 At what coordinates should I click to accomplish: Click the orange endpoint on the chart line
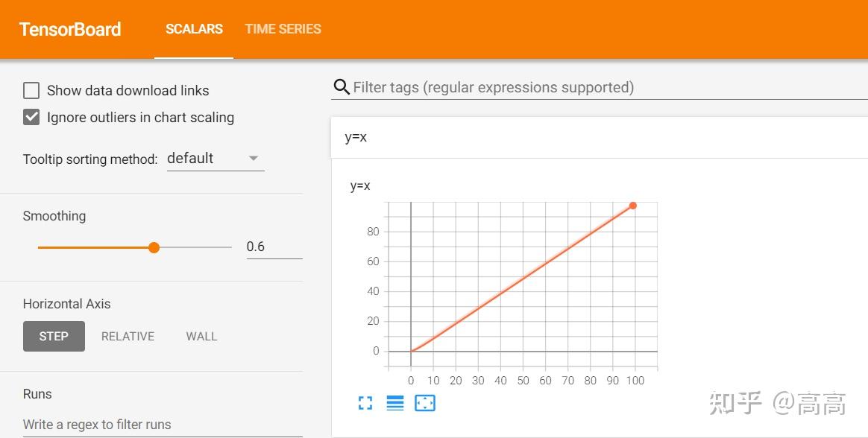pos(633,206)
